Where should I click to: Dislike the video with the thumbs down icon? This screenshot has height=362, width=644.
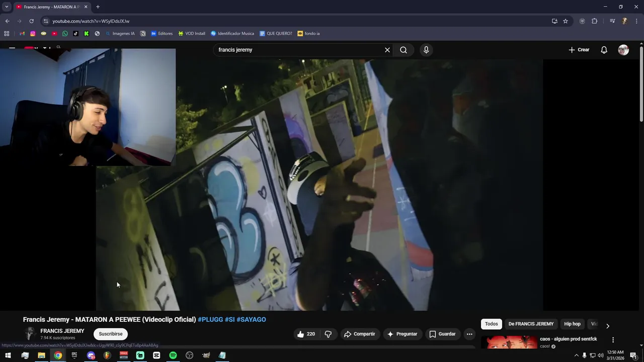pyautogui.click(x=328, y=334)
